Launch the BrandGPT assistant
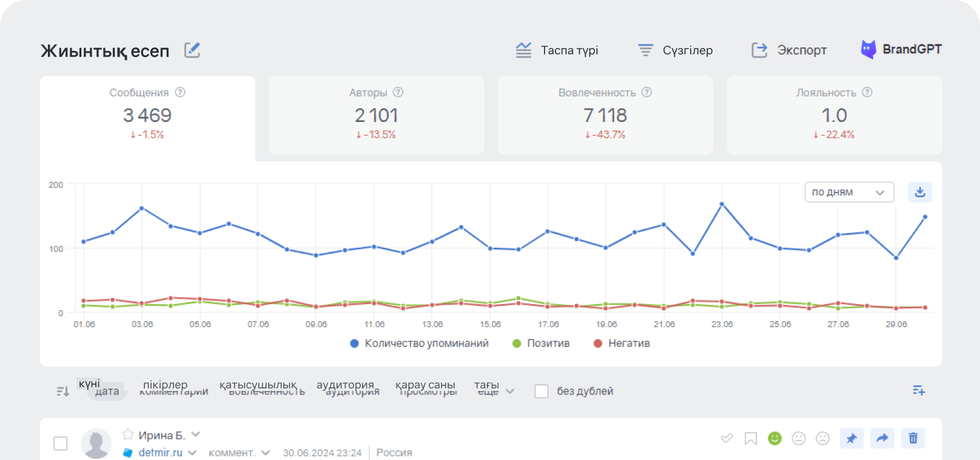Screen dimensions: 980x460 [901, 49]
